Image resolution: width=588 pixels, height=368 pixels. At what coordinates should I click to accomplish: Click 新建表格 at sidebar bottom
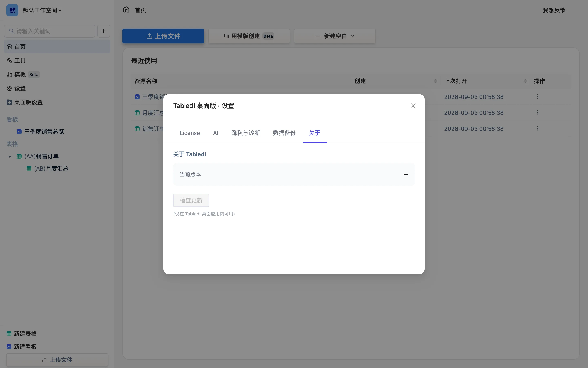22,334
